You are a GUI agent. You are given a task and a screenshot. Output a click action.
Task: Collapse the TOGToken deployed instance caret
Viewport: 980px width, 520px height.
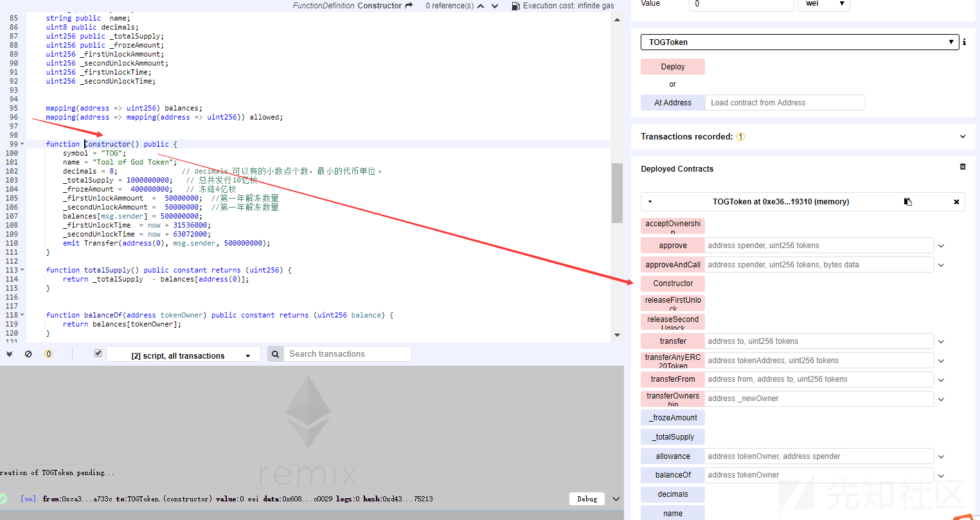pyautogui.click(x=650, y=202)
